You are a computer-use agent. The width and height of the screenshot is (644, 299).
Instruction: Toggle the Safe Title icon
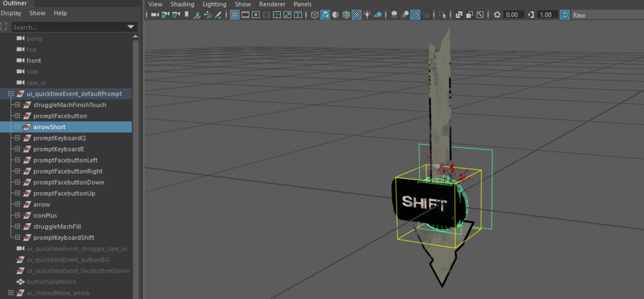298,15
